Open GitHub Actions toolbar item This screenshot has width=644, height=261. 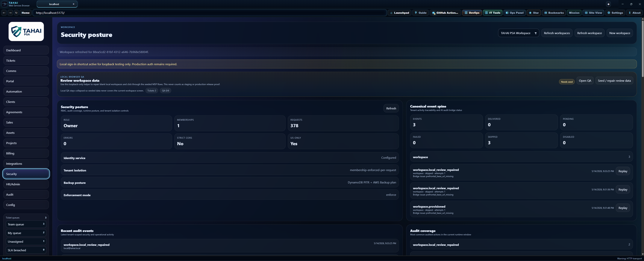[x=445, y=13]
